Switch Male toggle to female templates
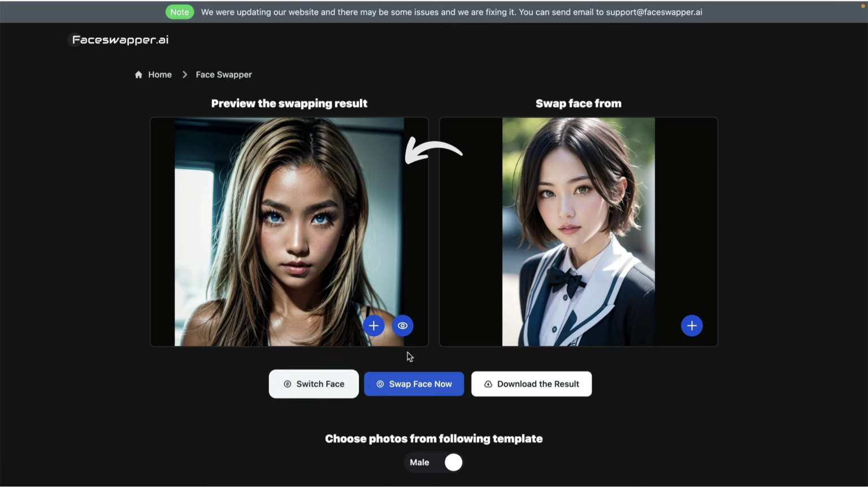868x488 pixels. tap(453, 462)
